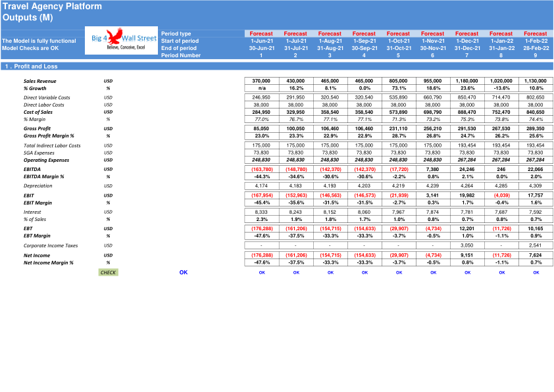Click the Depreciation value 4,174

[x=261, y=185]
